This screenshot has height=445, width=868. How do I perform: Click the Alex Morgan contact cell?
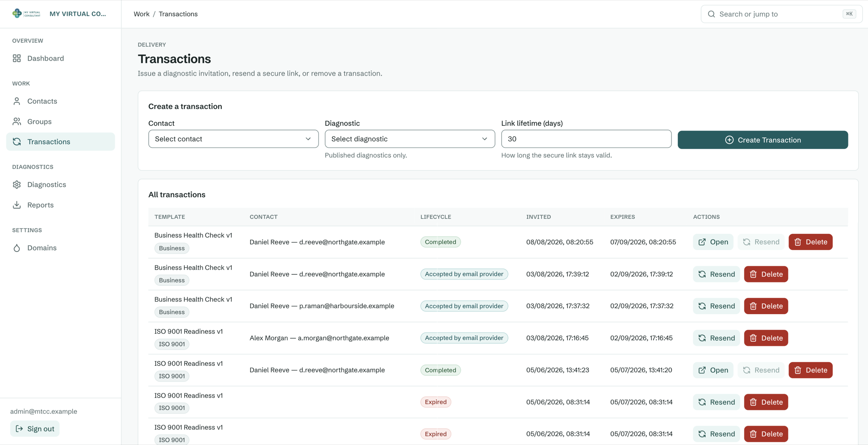(319, 338)
